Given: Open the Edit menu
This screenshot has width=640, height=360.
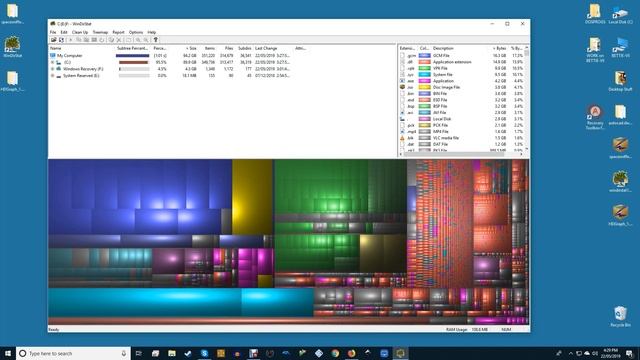Looking at the screenshot, I should pyautogui.click(x=64, y=32).
